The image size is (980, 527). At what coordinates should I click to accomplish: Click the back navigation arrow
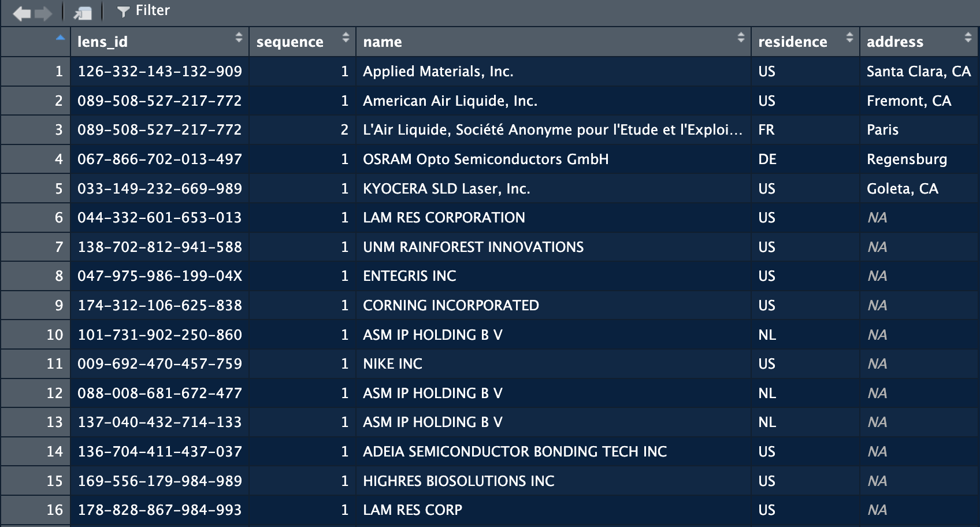coord(21,13)
